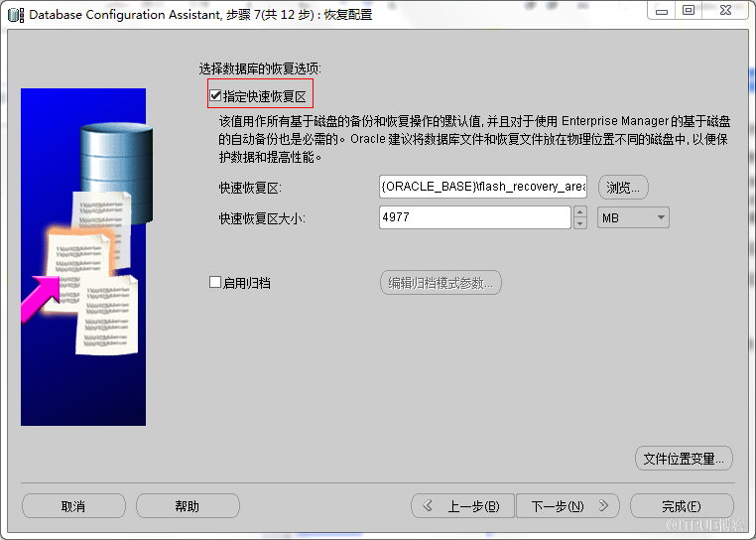This screenshot has width=756, height=540.
Task: Click the 选择数据库的恢复选项 heading text
Action: click(x=260, y=68)
